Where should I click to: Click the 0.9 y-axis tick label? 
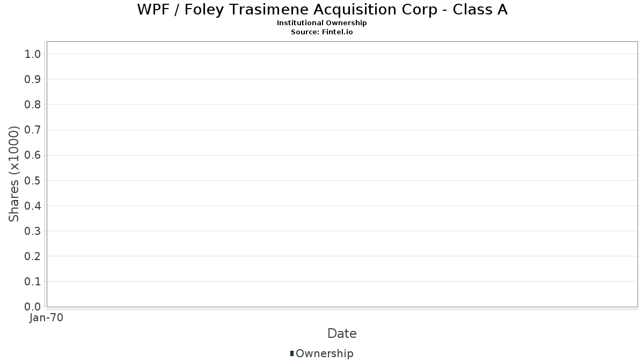pyautogui.click(x=33, y=79)
